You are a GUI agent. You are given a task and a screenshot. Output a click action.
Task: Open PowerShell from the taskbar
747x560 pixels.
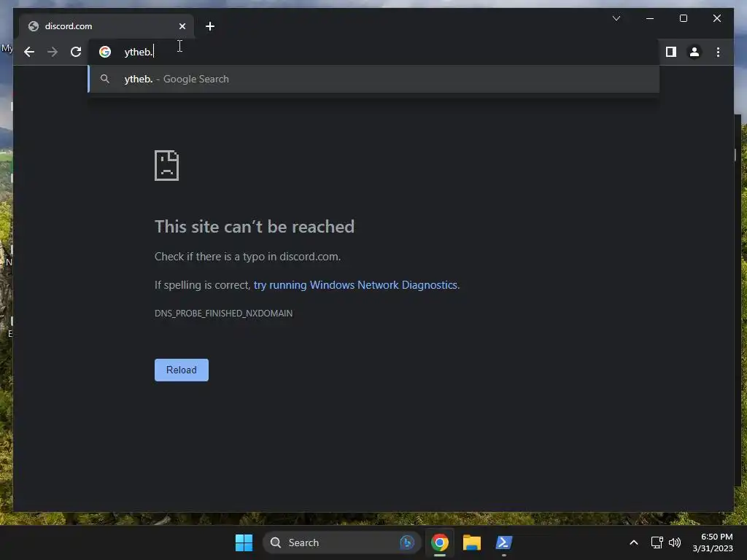(503, 542)
